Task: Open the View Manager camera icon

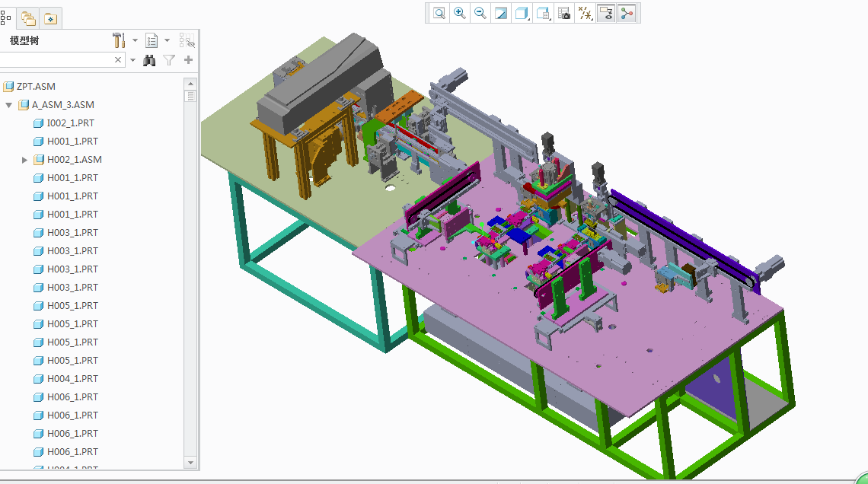Action: 564,13
